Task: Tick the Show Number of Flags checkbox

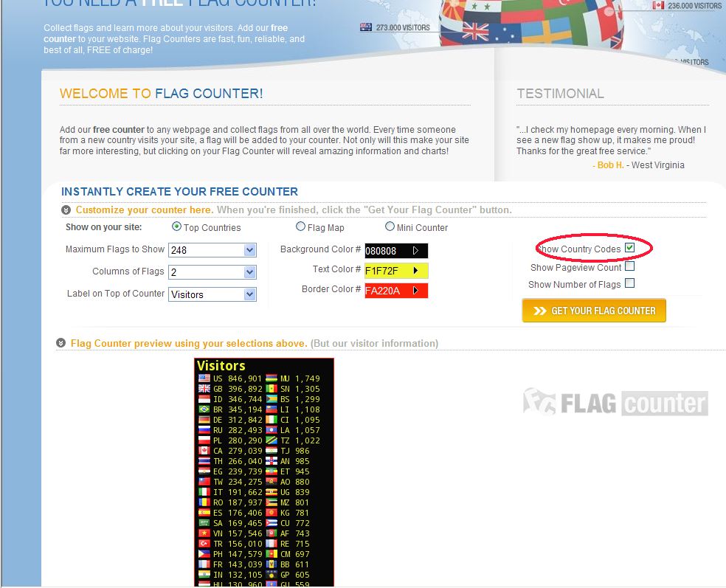Action: point(629,283)
